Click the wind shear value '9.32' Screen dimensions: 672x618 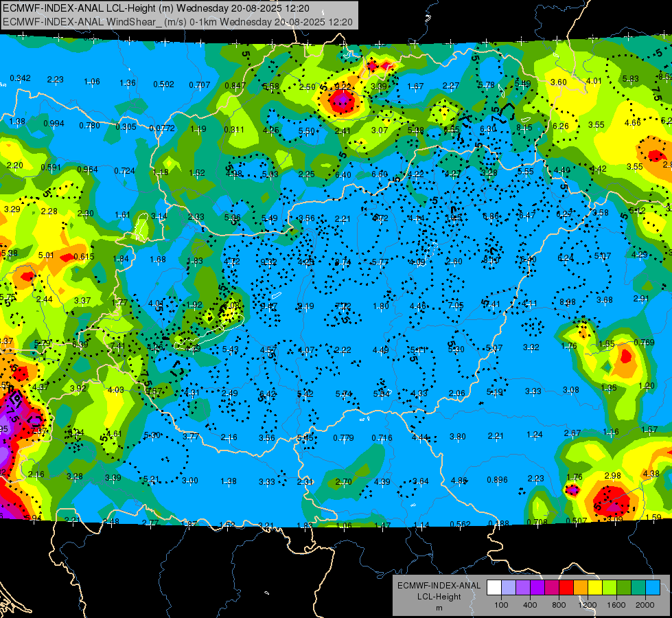coord(268,262)
